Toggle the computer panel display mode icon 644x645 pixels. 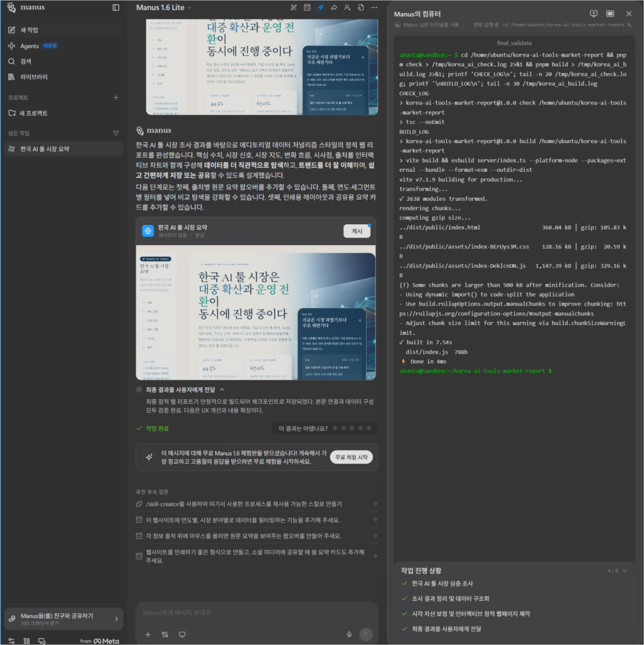610,14
